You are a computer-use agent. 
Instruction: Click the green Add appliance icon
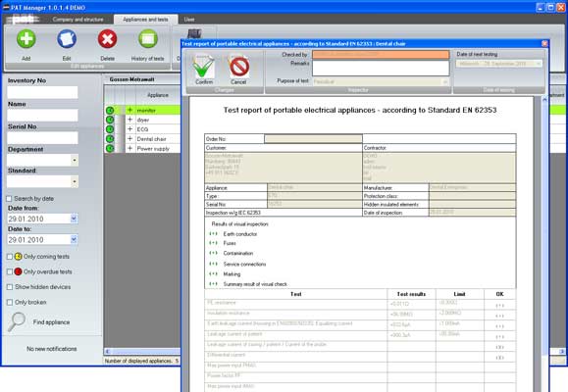[x=26, y=39]
